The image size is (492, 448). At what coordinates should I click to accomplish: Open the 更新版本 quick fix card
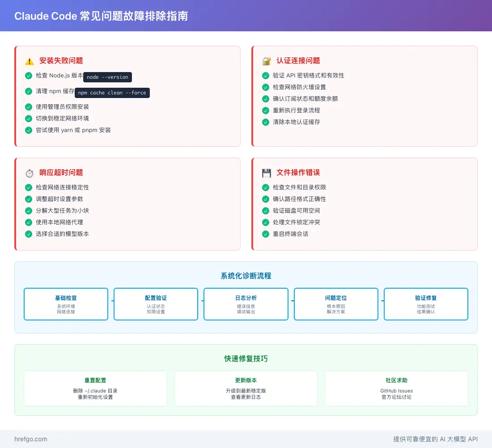pyautogui.click(x=246, y=388)
